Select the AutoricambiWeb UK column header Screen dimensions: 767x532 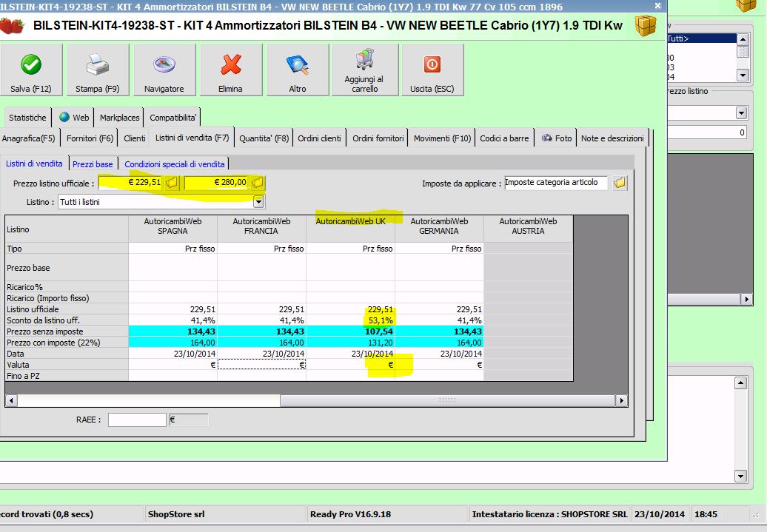[350, 221]
